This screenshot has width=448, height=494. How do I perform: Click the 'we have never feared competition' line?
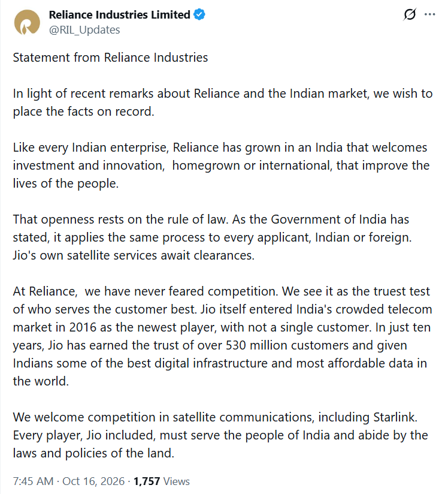[x=222, y=291]
